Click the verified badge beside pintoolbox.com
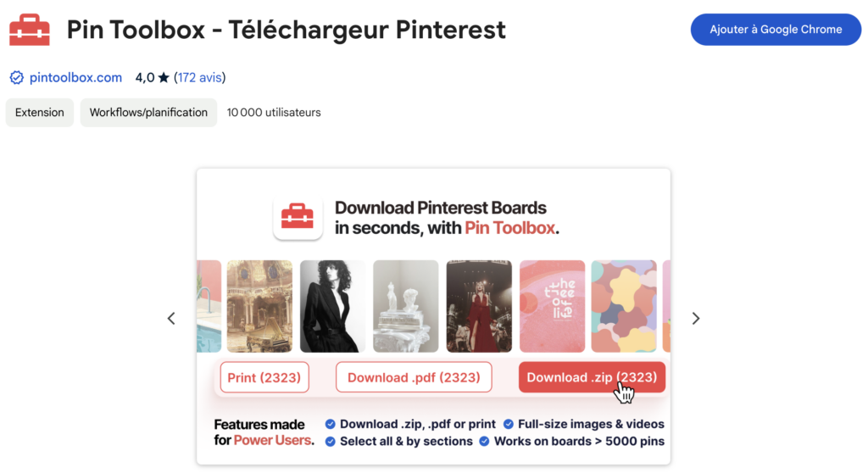Screen dimensions: 868x473 [16, 78]
